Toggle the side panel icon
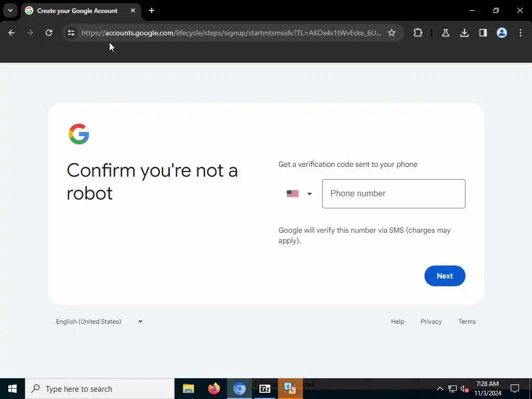 tap(483, 33)
